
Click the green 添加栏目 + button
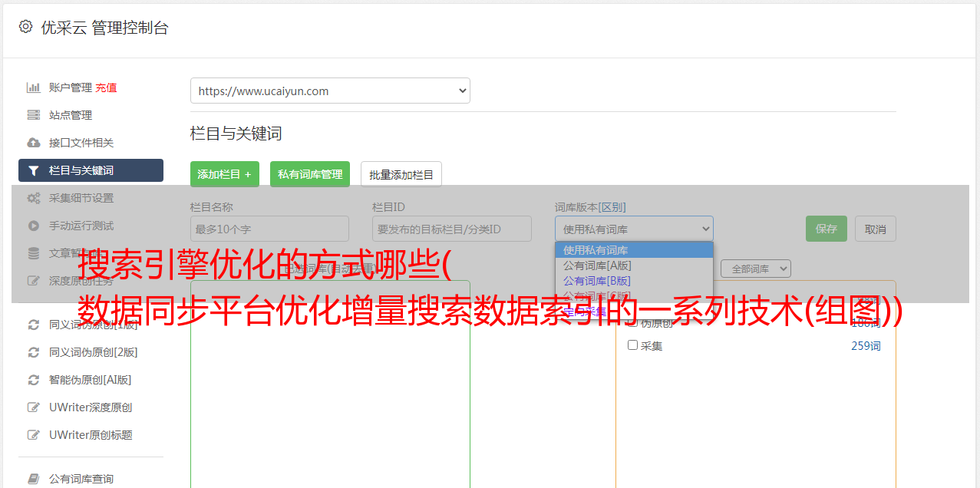(225, 174)
